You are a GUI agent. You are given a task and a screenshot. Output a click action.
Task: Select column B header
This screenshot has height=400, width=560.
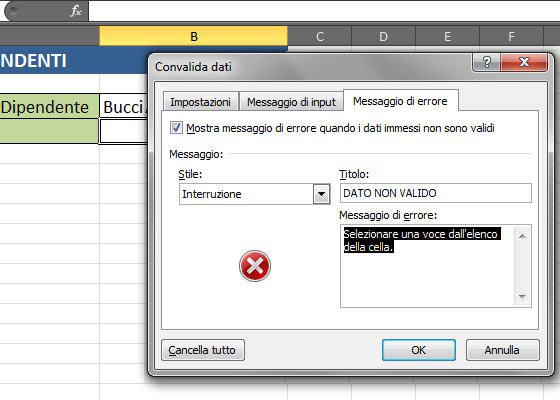[x=194, y=36]
